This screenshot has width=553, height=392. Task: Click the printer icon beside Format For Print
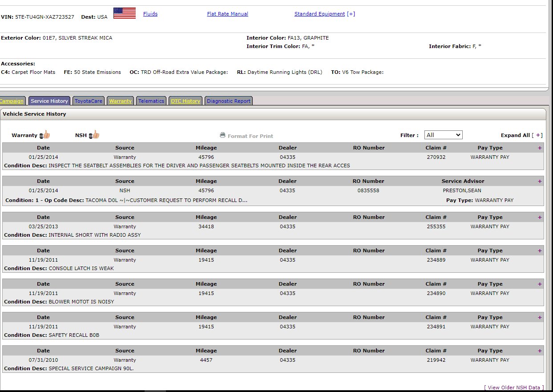click(223, 135)
